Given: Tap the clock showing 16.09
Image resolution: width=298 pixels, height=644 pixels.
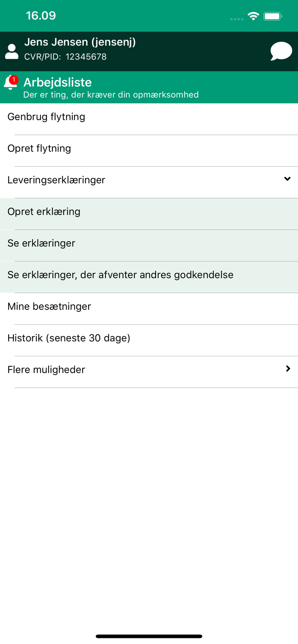Looking at the screenshot, I should [40, 15].
